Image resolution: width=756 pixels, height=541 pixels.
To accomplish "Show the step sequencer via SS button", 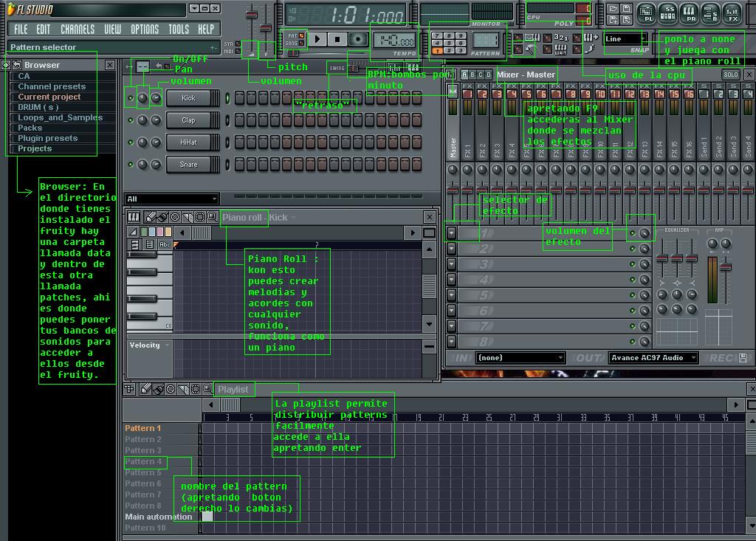I will point(667,13).
